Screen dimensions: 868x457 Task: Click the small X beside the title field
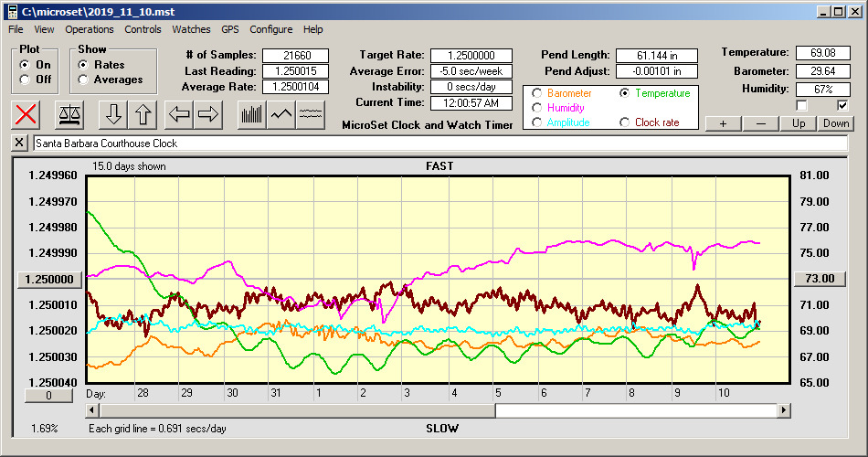pyautogui.click(x=19, y=143)
